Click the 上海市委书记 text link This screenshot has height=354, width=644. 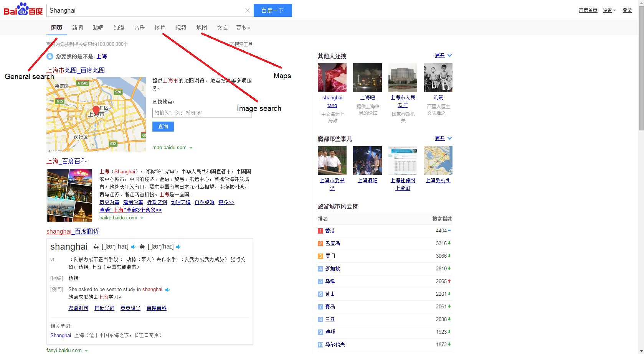(332, 184)
